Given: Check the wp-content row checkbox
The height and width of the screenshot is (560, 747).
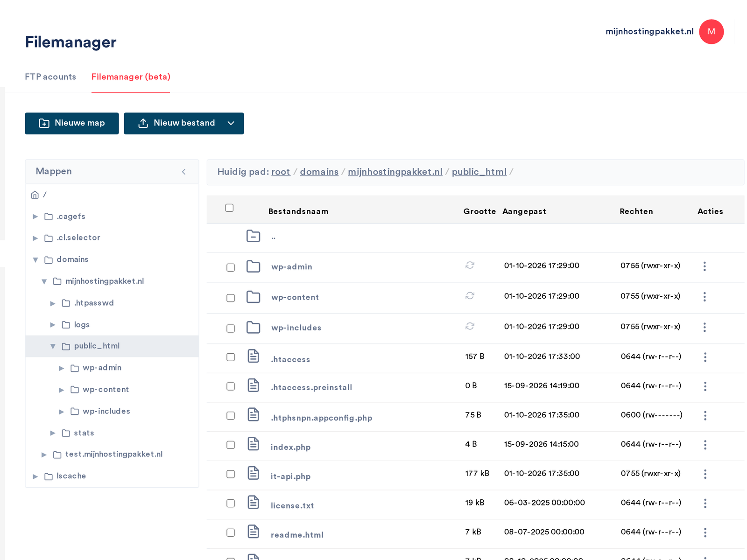Looking at the screenshot, I should pos(231,298).
